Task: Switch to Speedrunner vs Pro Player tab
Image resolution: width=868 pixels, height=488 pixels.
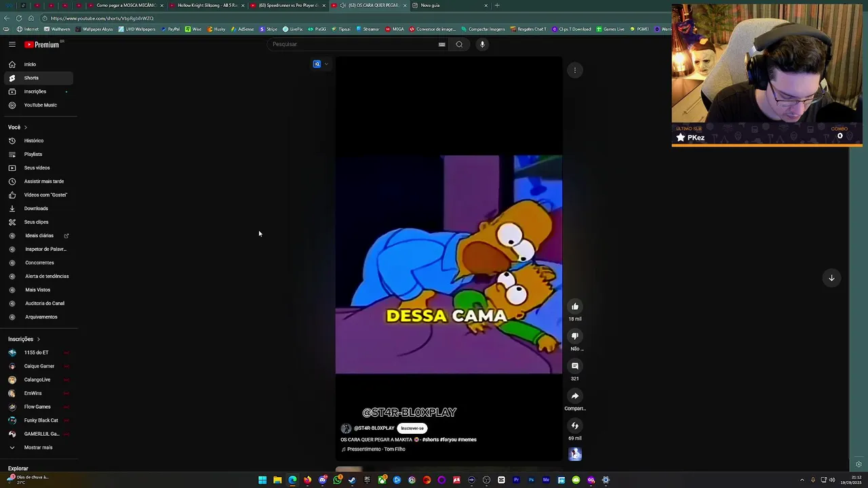Action: point(288,5)
